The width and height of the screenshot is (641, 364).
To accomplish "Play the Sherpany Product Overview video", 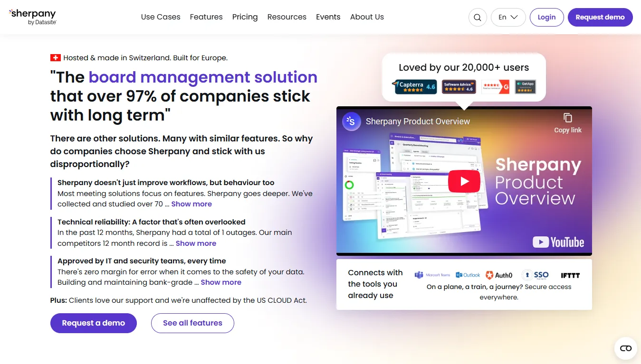I will pos(464,181).
